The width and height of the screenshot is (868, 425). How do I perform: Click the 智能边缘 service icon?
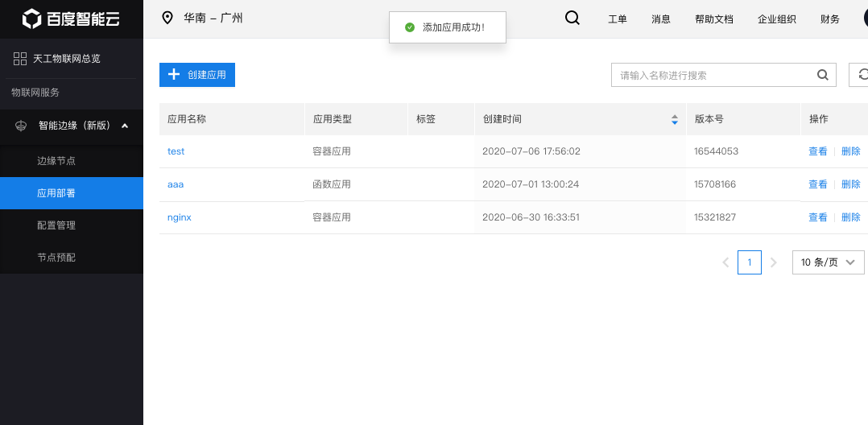coord(21,126)
